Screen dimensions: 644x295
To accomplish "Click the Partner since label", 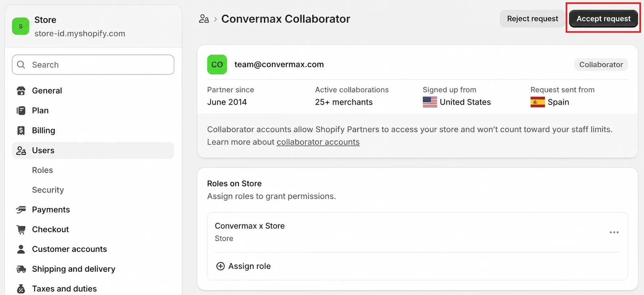I will tap(231, 90).
